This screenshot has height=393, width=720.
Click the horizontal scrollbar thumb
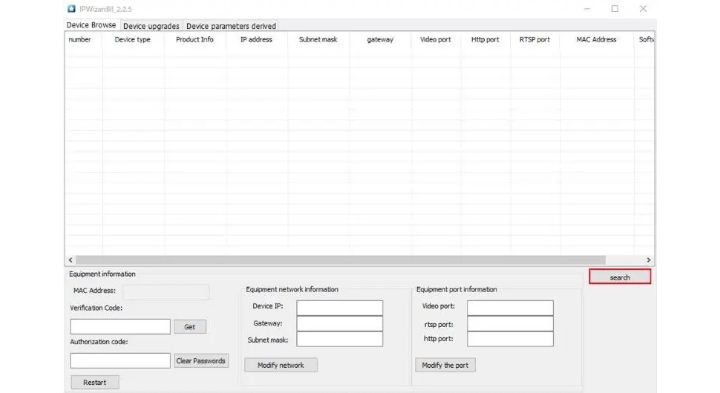340,260
